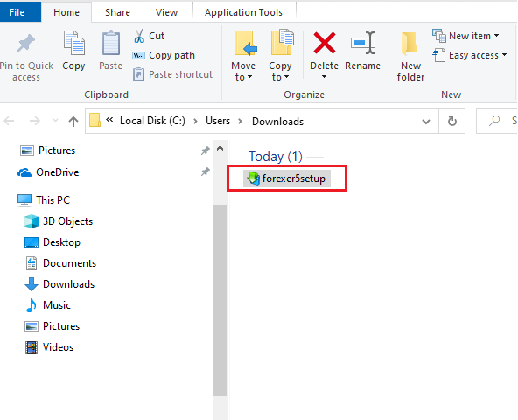Click the navigation pane scrollbar up arrow
The image size is (518, 420).
[220, 149]
